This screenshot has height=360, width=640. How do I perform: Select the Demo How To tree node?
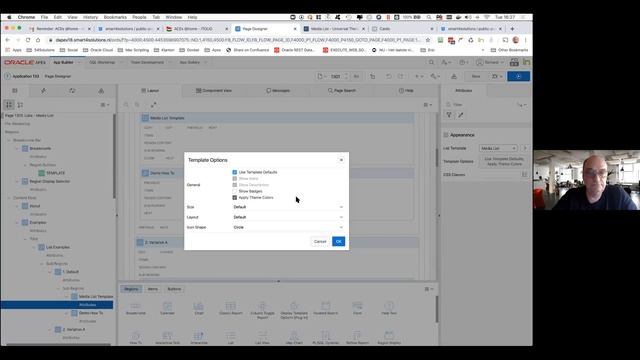91,313
